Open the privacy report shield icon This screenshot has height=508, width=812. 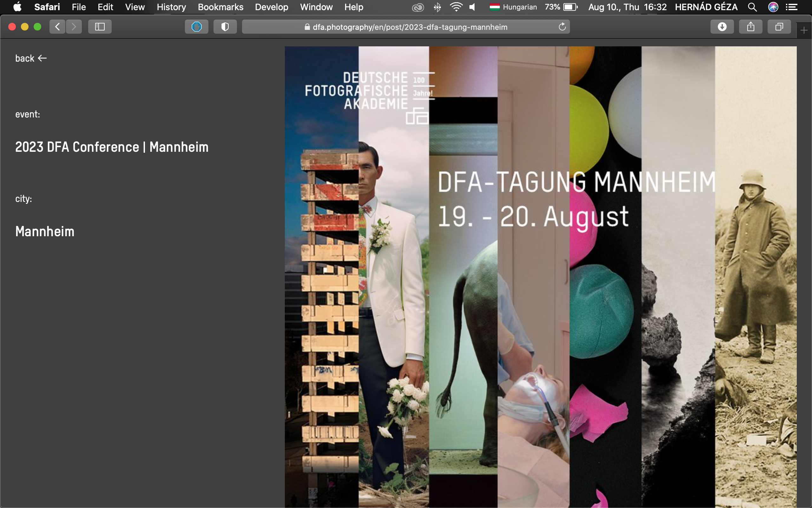(225, 27)
